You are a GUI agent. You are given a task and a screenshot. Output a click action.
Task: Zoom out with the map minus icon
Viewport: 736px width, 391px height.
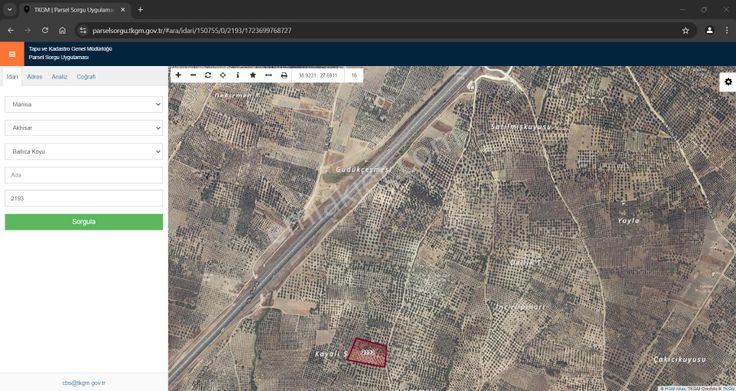[193, 75]
